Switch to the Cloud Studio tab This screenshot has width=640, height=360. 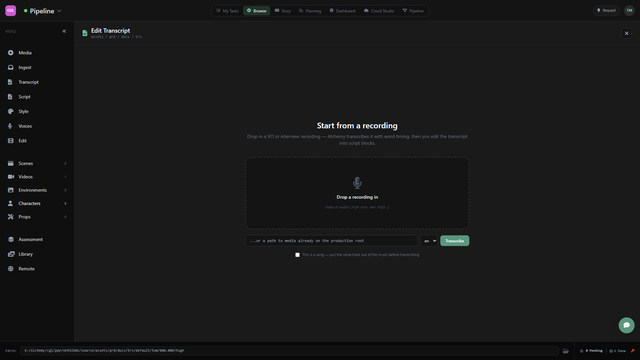(x=379, y=11)
